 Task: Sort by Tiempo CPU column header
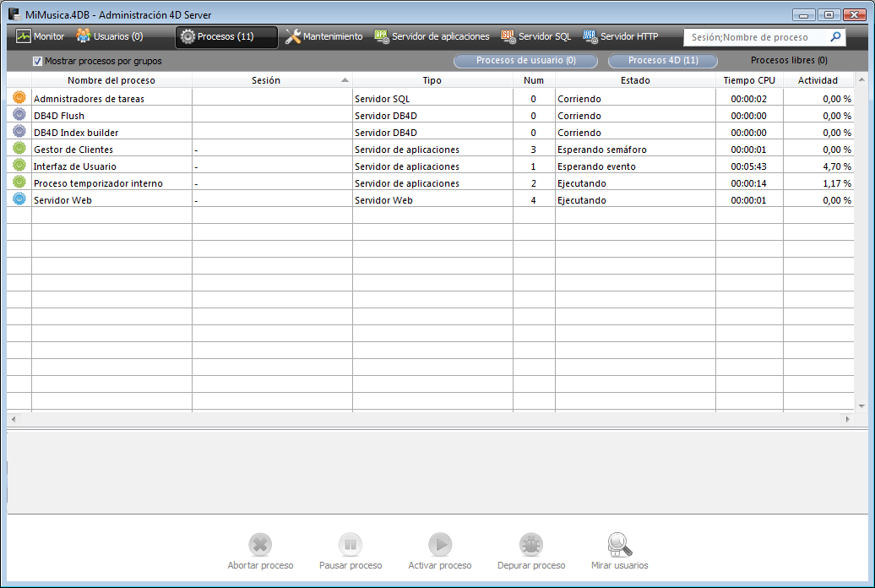pos(749,80)
